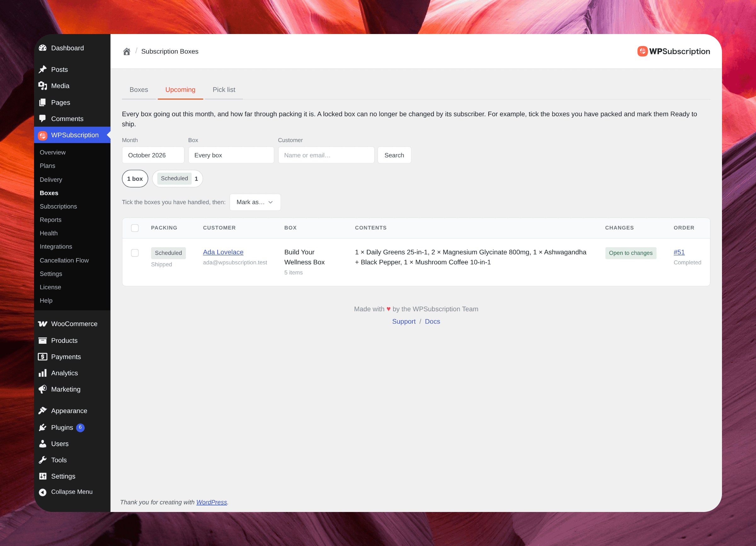This screenshot has width=756, height=546.
Task: Click the WordPress Settings sliders icon
Action: tap(43, 476)
